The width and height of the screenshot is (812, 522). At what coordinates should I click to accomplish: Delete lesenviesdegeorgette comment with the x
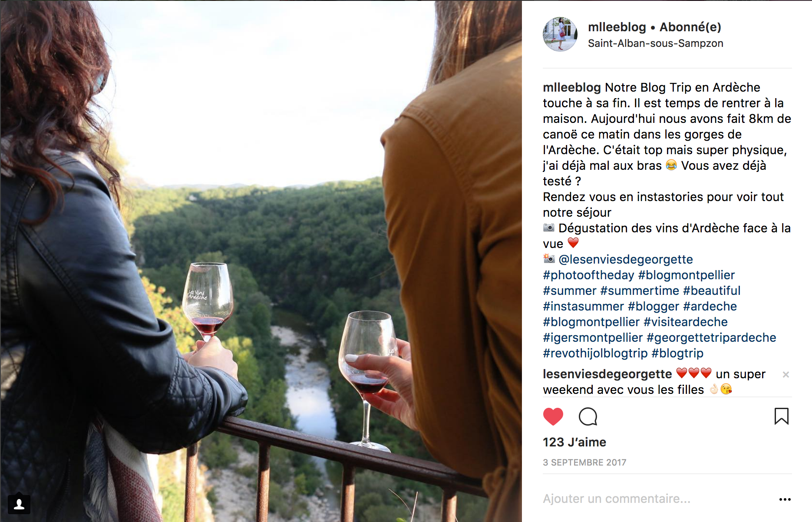[x=786, y=374]
